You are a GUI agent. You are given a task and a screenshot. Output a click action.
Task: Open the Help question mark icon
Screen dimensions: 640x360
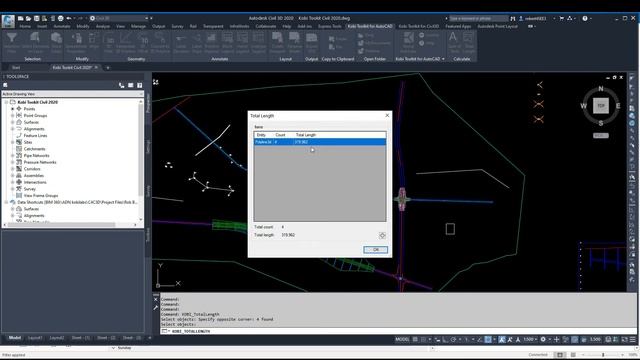[585, 18]
